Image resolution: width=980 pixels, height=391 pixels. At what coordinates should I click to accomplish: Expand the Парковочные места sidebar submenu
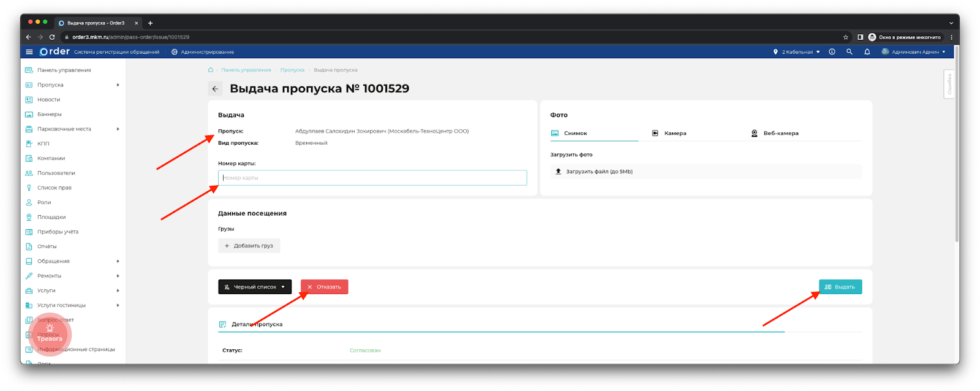(x=118, y=129)
